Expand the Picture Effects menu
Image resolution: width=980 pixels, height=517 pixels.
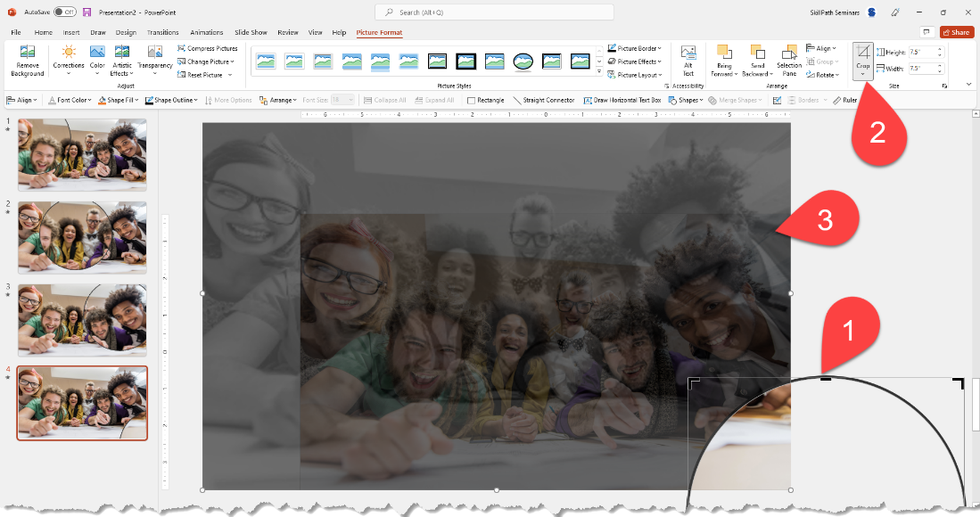pos(634,62)
